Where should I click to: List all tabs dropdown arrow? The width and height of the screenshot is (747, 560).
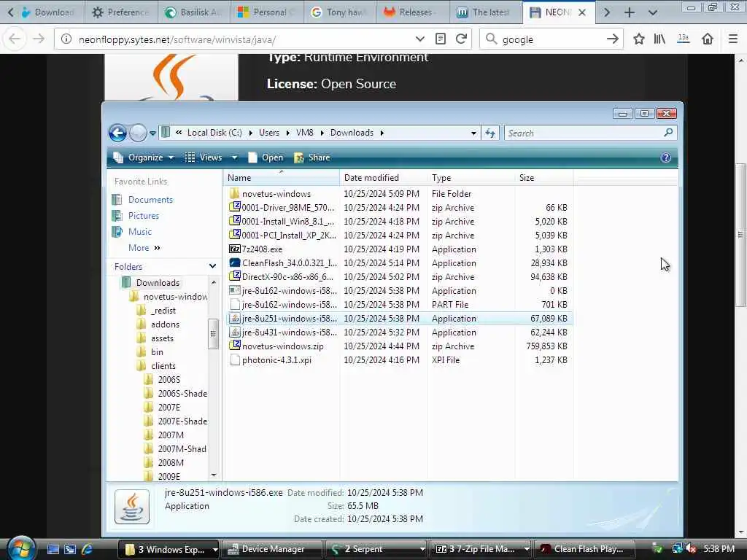(653, 12)
